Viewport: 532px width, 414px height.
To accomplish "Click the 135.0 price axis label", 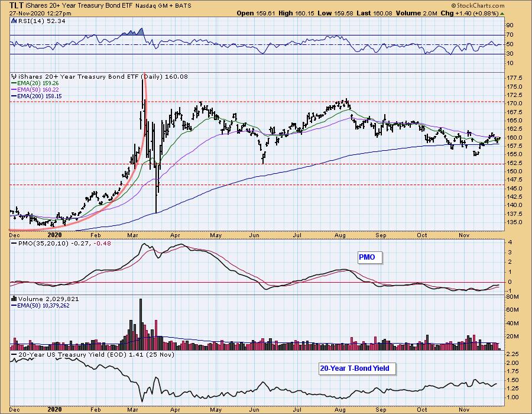I will coord(514,222).
